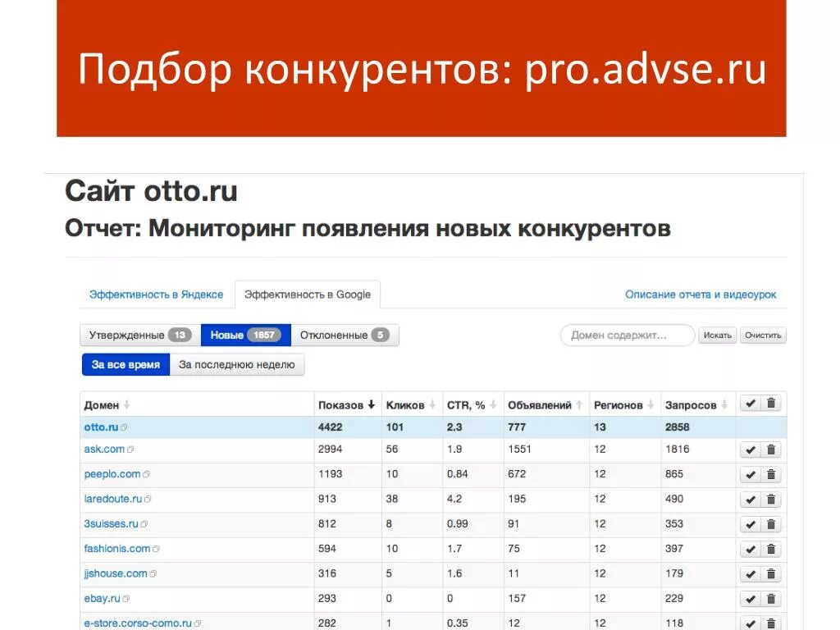
Task: Sort table by Кликов column
Action: [x=410, y=405]
